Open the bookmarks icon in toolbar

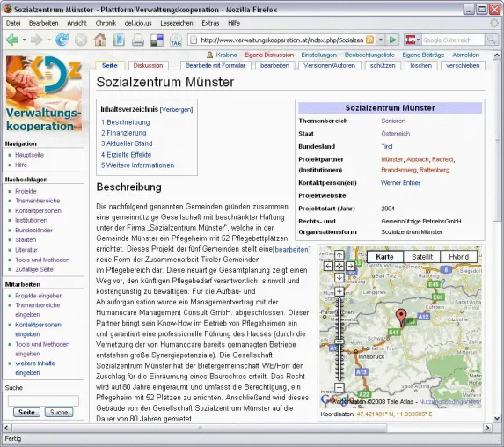point(119,40)
